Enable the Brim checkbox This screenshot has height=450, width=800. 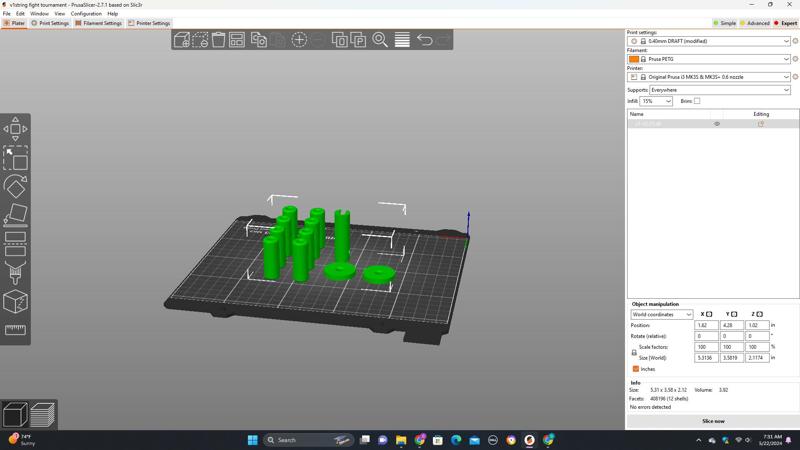coord(697,101)
